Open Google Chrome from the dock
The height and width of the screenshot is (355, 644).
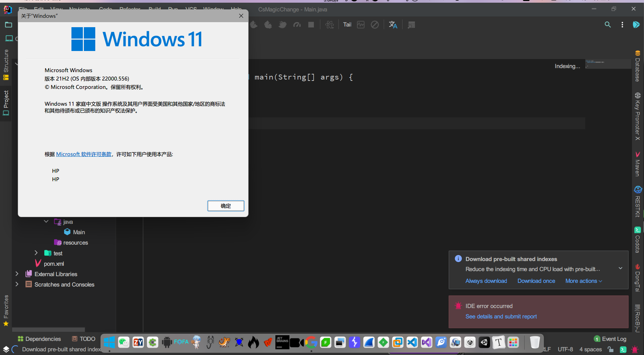(311, 342)
